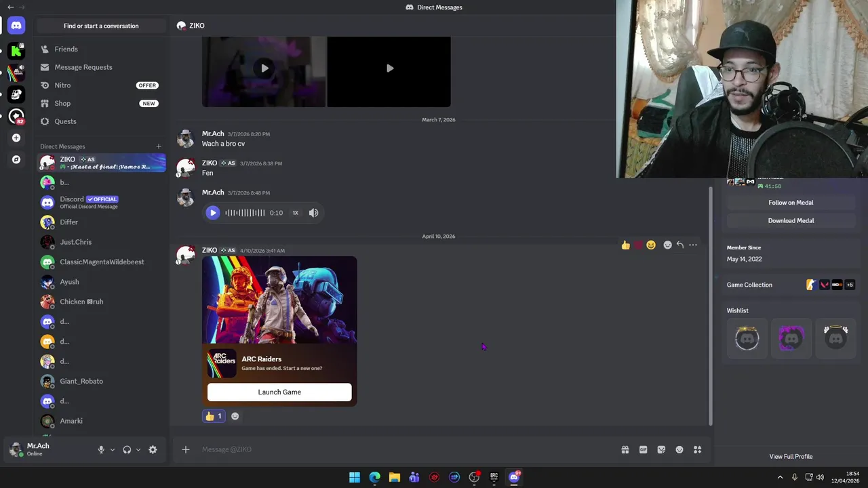Open User Settings gear
Viewport: 868px width, 488px height.
pos(153,449)
